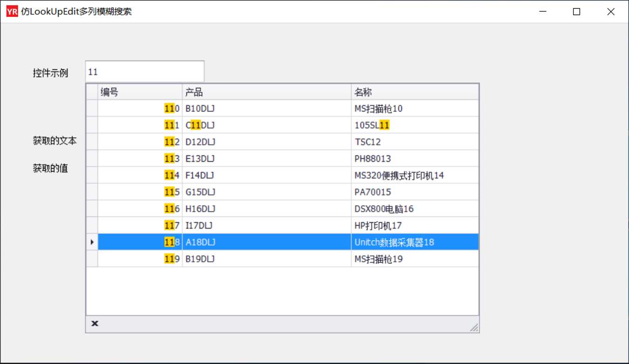The image size is (629, 364).
Task: Select cell with 编号 113
Action: pyautogui.click(x=140, y=159)
